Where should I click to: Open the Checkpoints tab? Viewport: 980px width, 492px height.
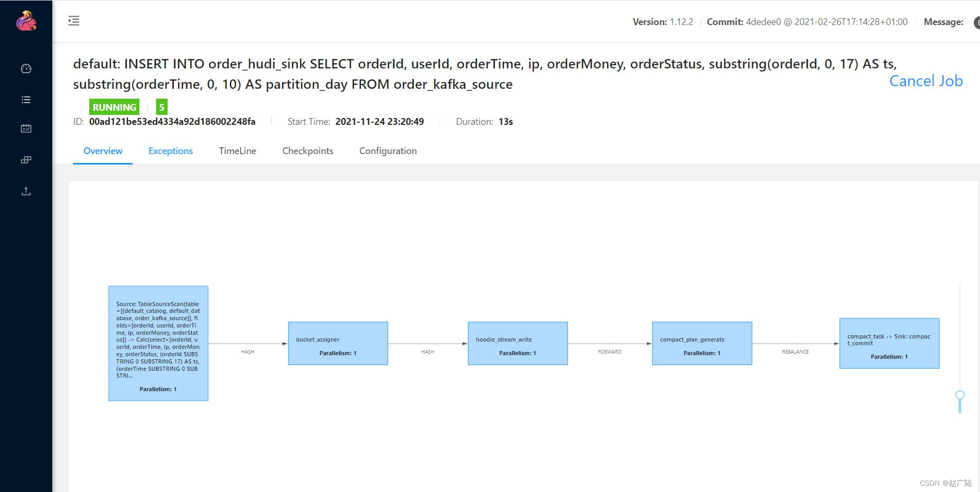pos(308,151)
